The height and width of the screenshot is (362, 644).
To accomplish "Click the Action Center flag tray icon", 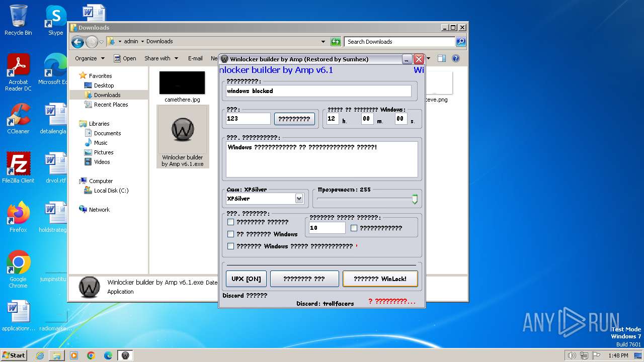I will pyautogui.click(x=596, y=355).
